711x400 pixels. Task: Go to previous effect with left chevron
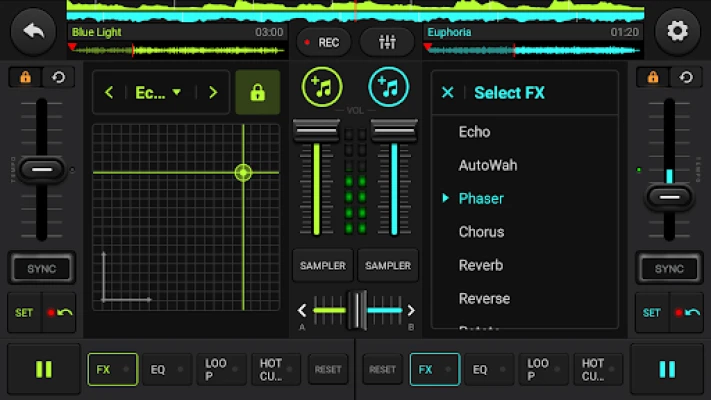coord(110,93)
